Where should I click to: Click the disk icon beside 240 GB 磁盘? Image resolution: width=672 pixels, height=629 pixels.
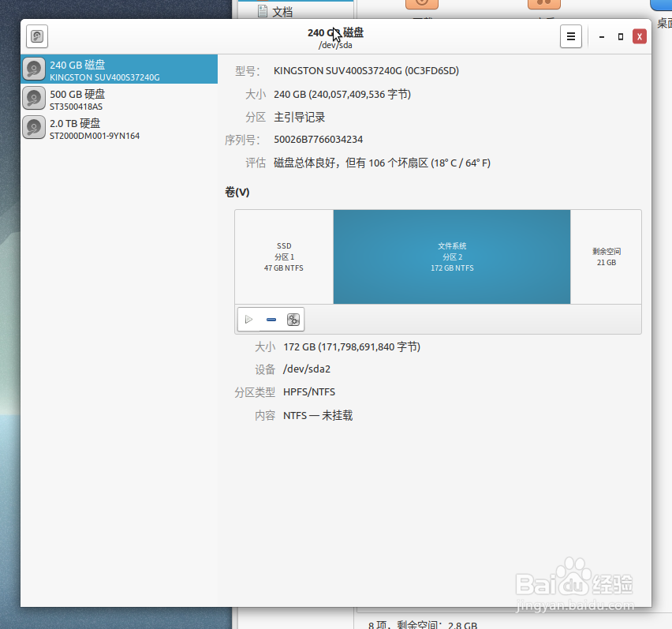[x=33, y=69]
